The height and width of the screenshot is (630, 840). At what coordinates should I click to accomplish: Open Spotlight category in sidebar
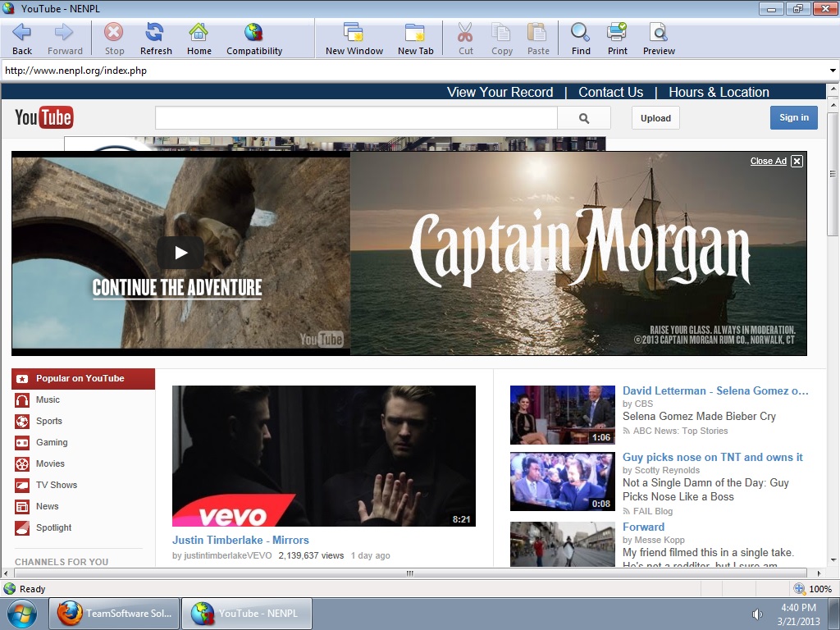53,527
